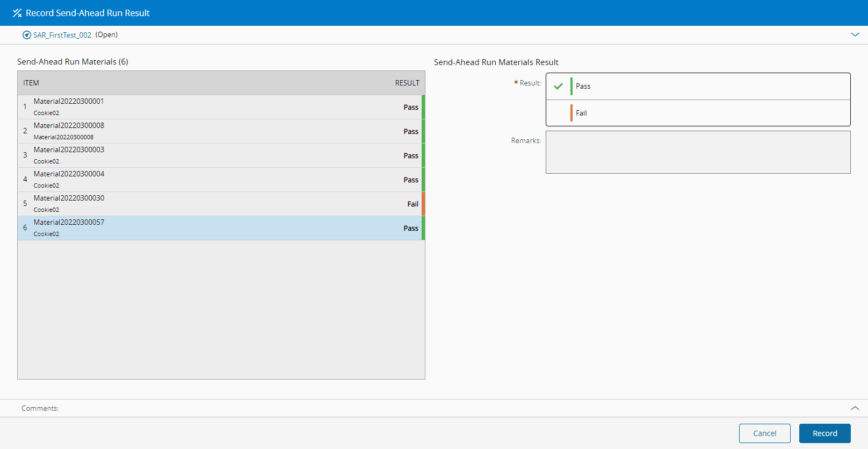This screenshot has width=868, height=449.
Task: Collapse the Comments section chevron
Action: pos(855,408)
